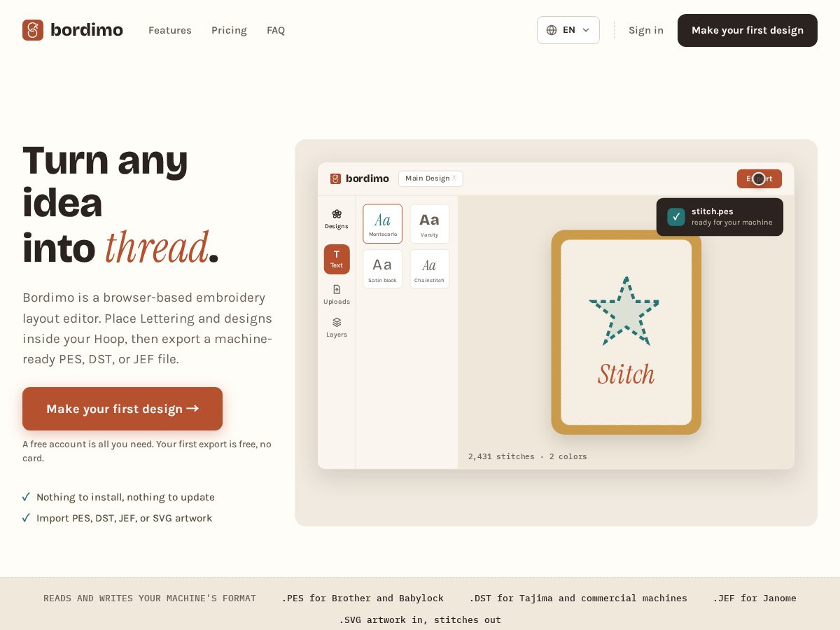Click the 'Import PES, DST, JEF, or SVG artwork' text

[x=124, y=518]
